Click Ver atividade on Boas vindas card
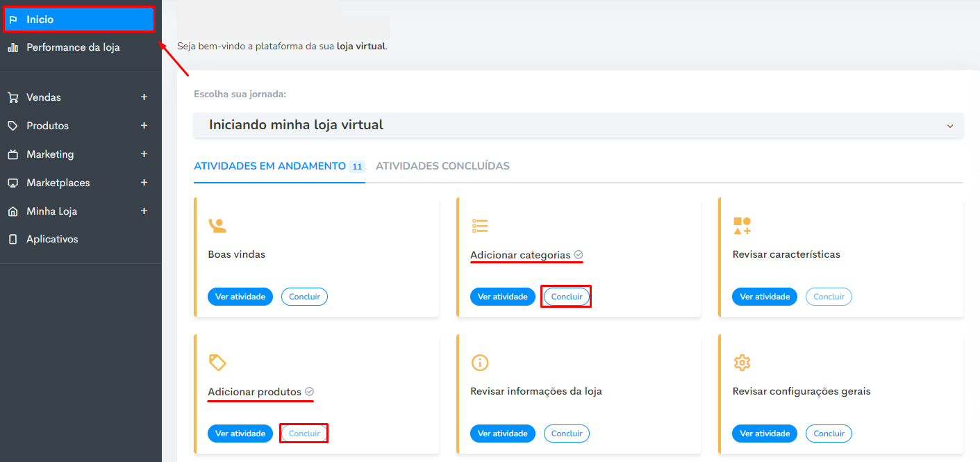Image resolution: width=980 pixels, height=462 pixels. tap(240, 297)
